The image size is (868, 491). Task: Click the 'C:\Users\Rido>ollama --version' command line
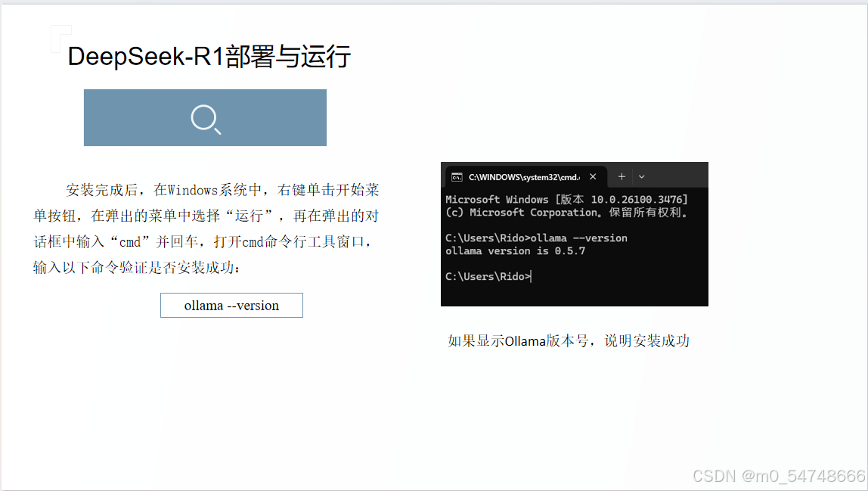coord(536,238)
